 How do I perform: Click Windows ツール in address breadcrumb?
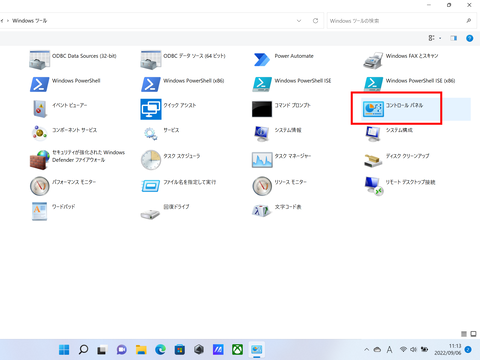tap(30, 21)
